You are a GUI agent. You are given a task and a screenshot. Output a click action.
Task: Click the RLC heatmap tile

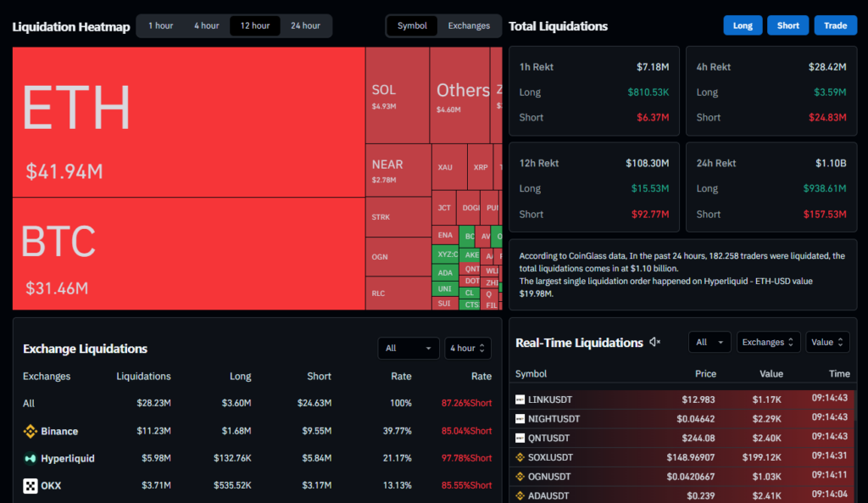[x=398, y=293]
